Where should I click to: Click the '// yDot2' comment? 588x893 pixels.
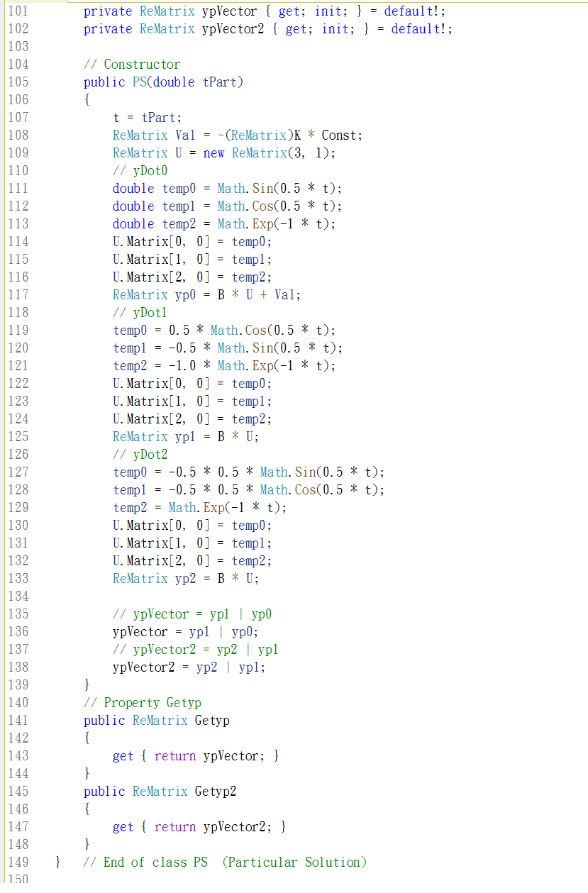[x=140, y=455]
